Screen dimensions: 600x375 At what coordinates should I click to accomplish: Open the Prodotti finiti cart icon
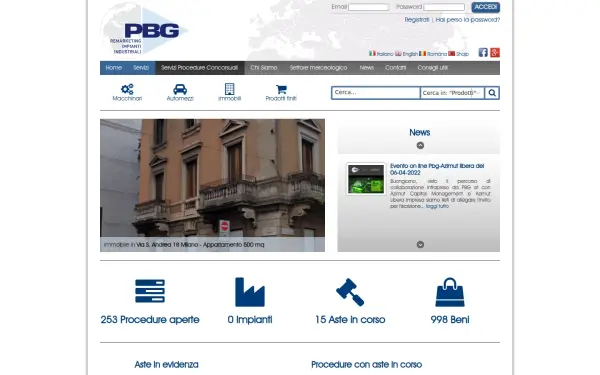click(281, 90)
